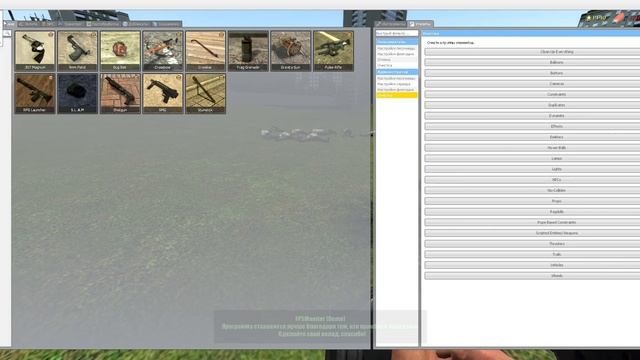Collapse the second blue category header in list
640x360 pixels.
(x=397, y=72)
